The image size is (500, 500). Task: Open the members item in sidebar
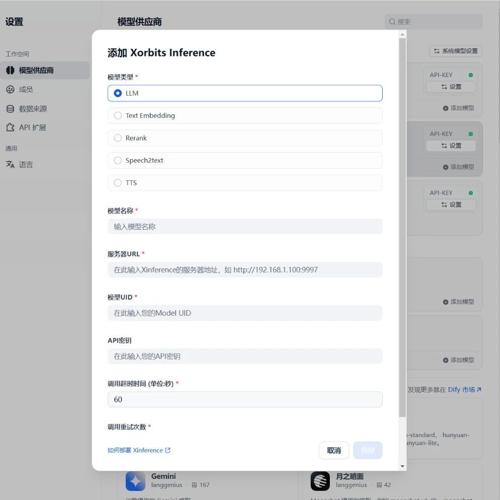click(45, 89)
